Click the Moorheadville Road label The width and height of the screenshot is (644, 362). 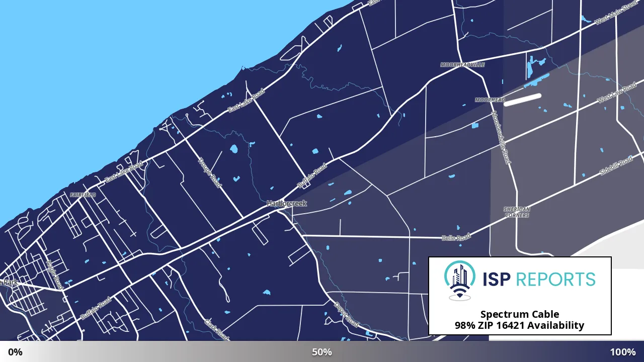coord(501,137)
